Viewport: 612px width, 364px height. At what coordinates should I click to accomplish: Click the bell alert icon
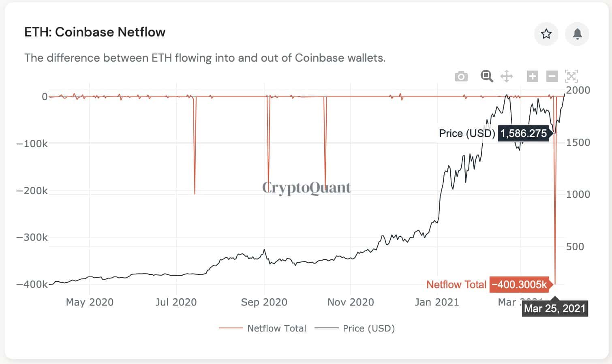tap(577, 34)
